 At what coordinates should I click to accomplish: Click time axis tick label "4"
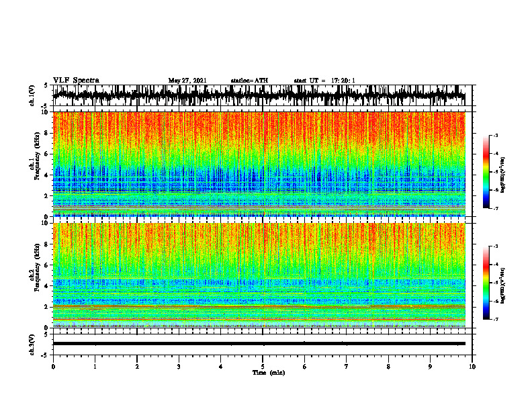(x=221, y=367)
